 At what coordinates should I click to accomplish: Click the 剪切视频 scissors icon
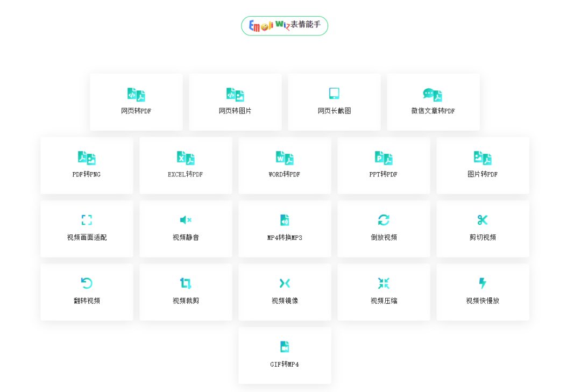[483, 220]
